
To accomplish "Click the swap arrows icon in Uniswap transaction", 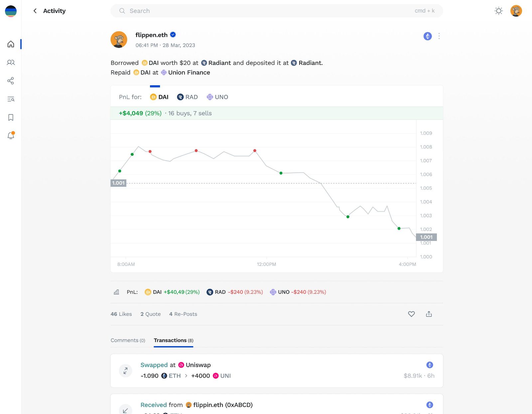I will pyautogui.click(x=125, y=370).
